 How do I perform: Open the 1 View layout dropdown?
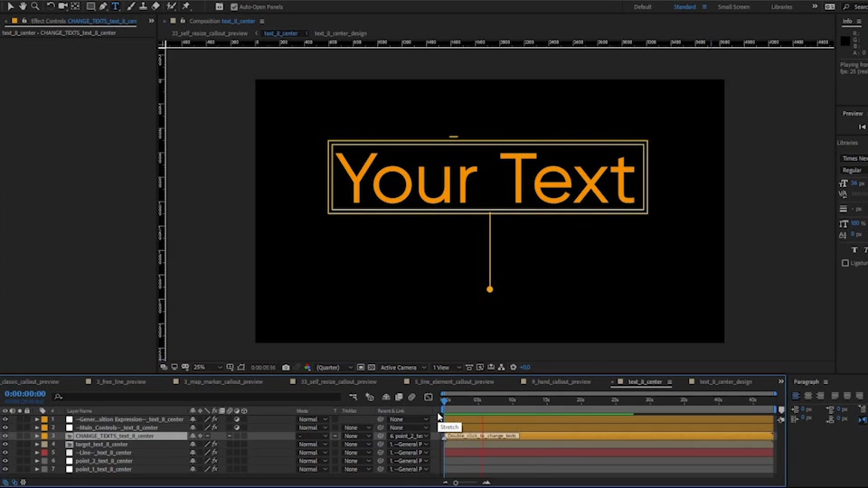pyautogui.click(x=446, y=368)
